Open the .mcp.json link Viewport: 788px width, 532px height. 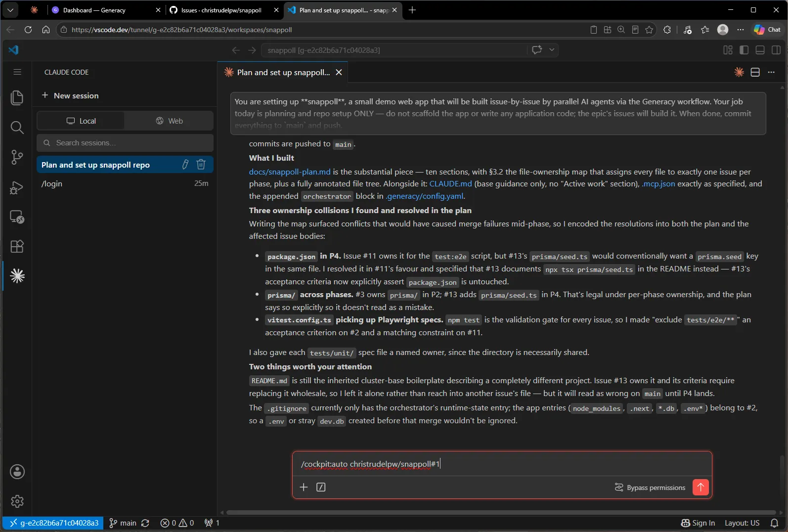[658, 183]
